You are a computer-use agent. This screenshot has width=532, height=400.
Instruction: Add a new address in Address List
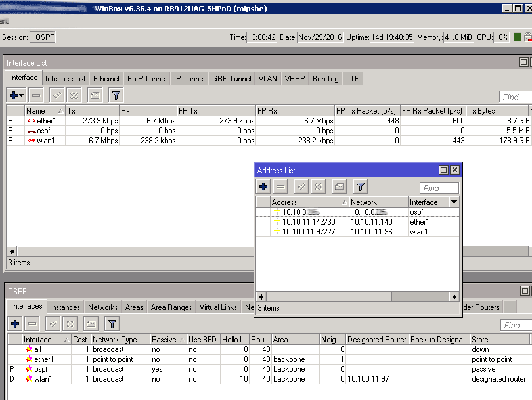pyautogui.click(x=263, y=187)
